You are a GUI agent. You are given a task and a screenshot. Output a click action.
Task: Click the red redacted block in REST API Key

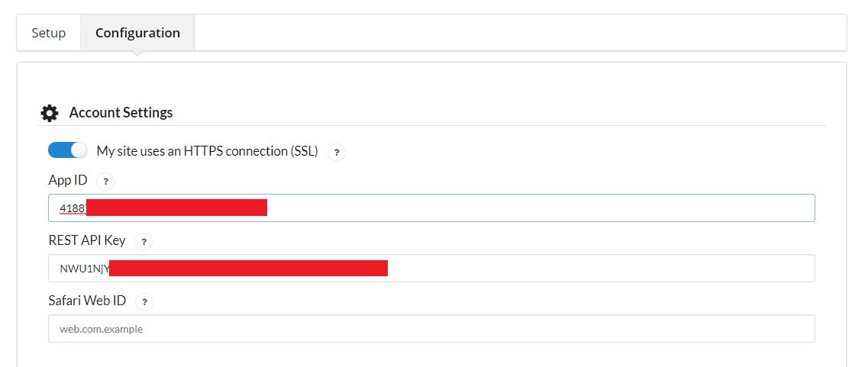tap(249, 268)
